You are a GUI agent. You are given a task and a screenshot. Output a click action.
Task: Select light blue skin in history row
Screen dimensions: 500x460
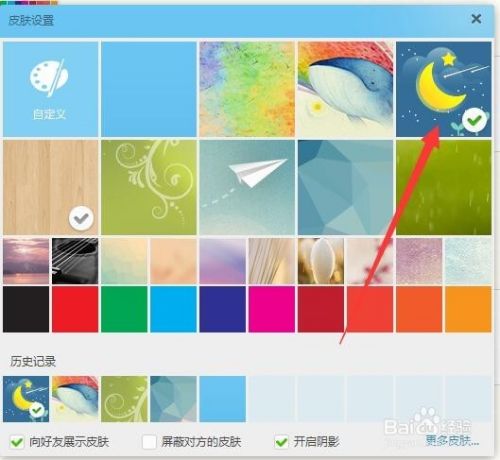pos(223,399)
